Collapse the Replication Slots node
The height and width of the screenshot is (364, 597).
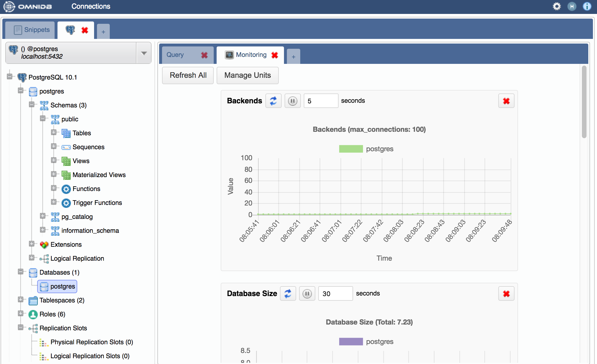click(x=21, y=327)
